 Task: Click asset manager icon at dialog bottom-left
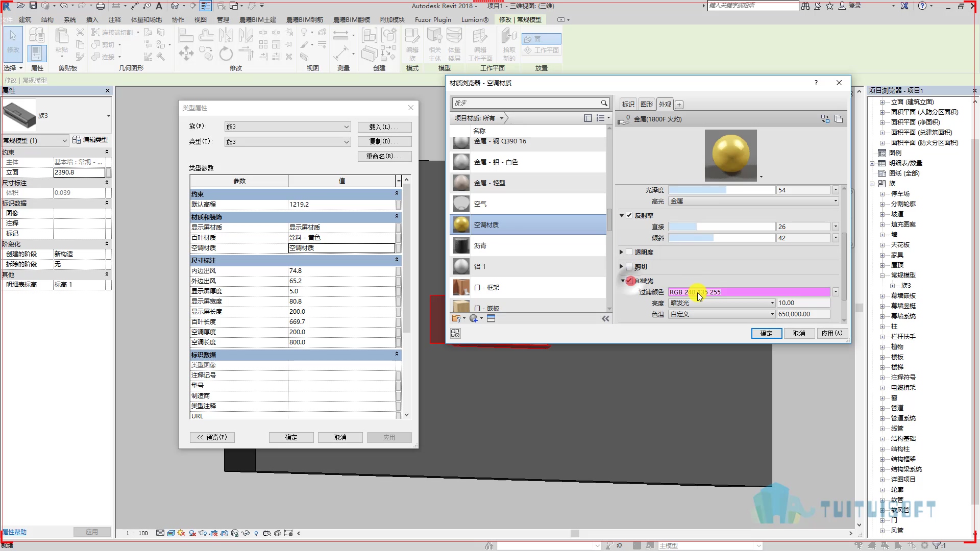[455, 333]
